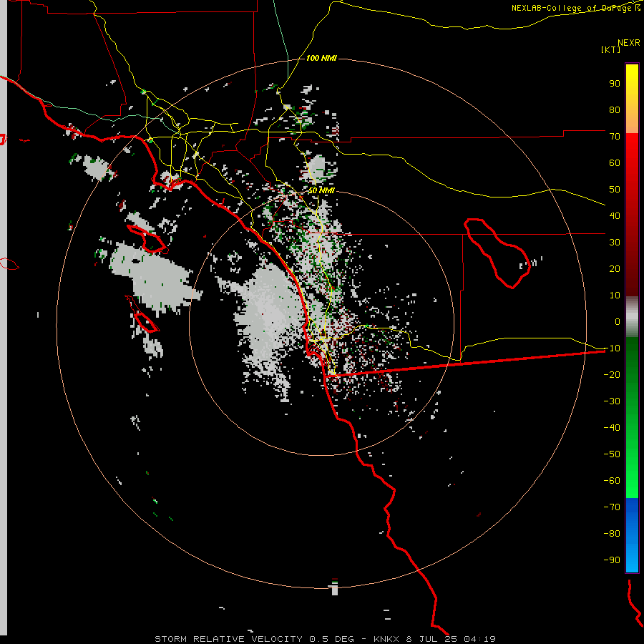Screen dimensions: 644x644
Task: Click the 0 knot scale label
Action: (x=618, y=321)
